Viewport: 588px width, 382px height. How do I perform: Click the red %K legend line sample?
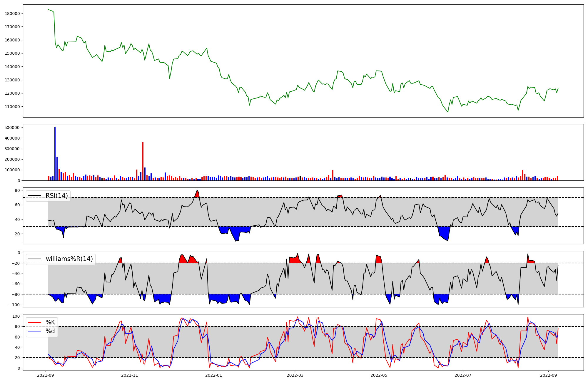point(34,322)
